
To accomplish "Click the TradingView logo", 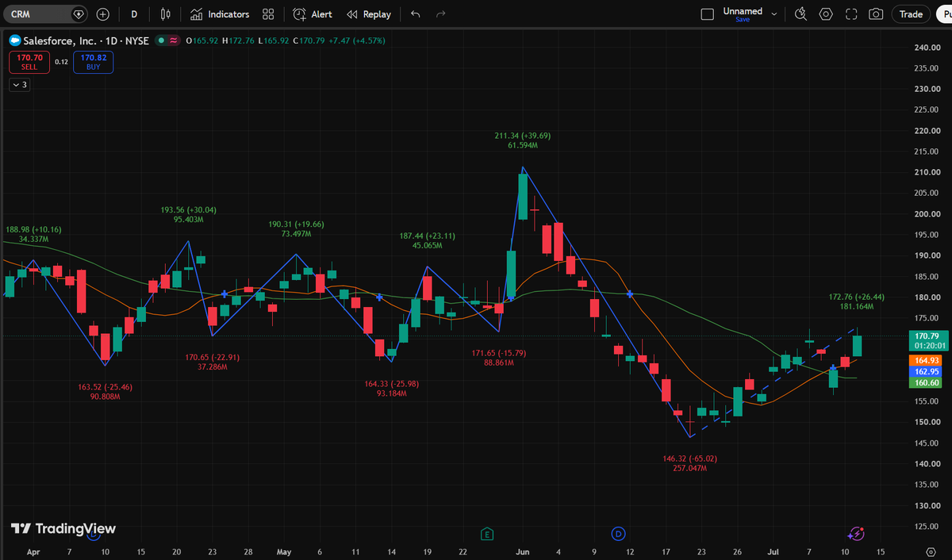I will pos(63,528).
